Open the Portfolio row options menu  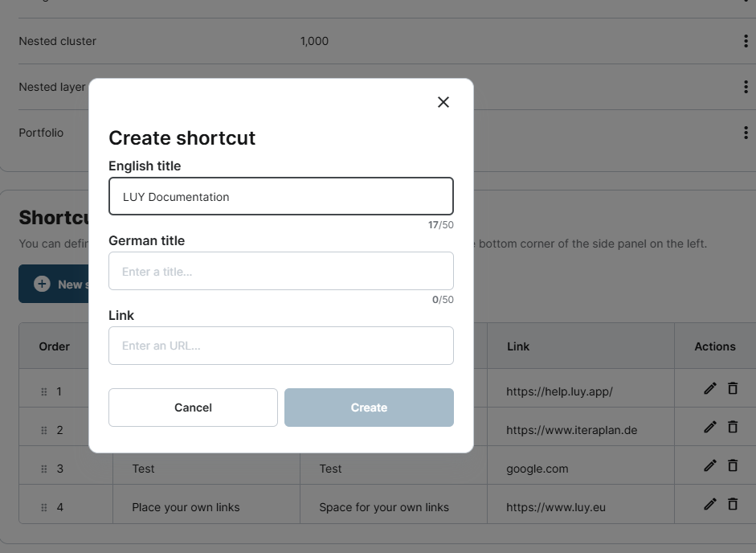[x=746, y=133]
